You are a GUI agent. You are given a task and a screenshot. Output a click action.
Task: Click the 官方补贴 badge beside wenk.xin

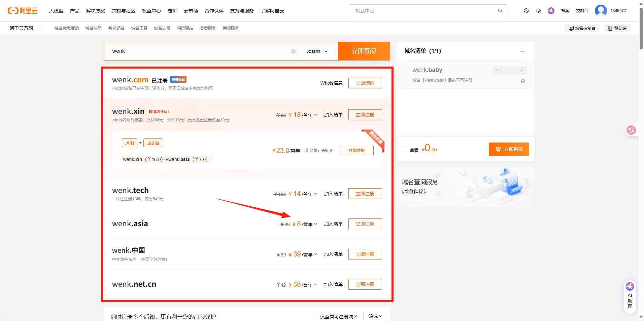[159, 112]
